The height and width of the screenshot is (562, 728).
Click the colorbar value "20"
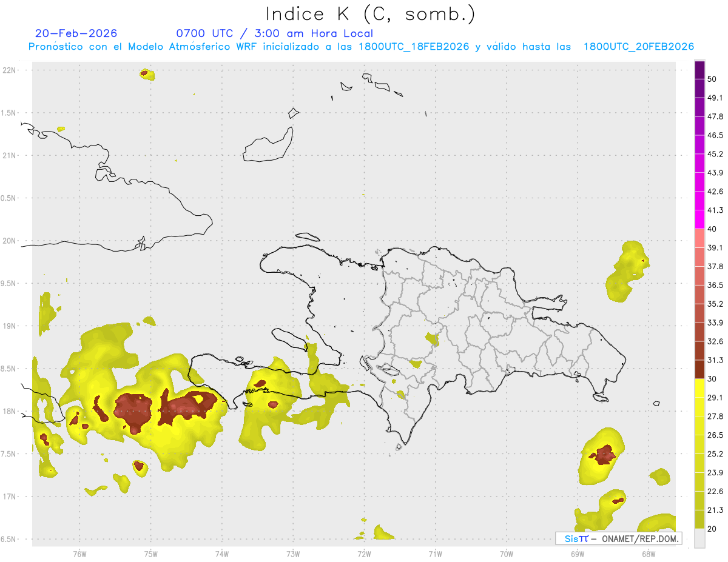coord(712,529)
